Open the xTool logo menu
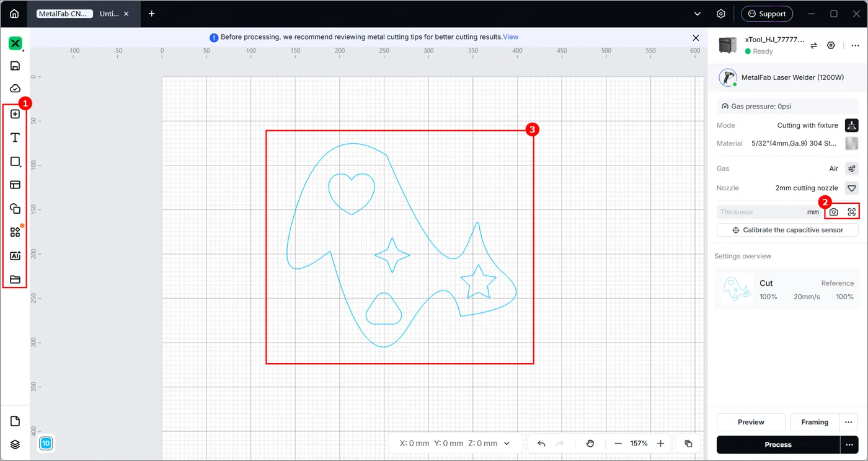Viewport: 868px width, 461px height. pos(15,43)
